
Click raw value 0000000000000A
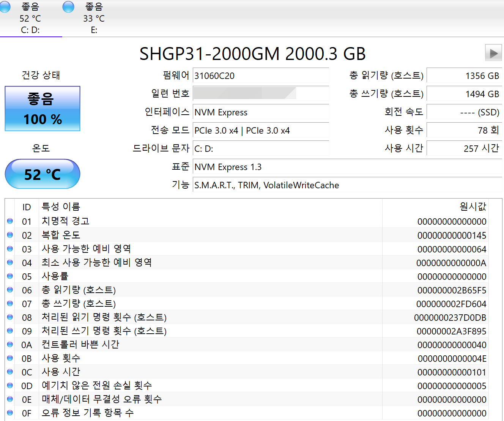pos(452,263)
